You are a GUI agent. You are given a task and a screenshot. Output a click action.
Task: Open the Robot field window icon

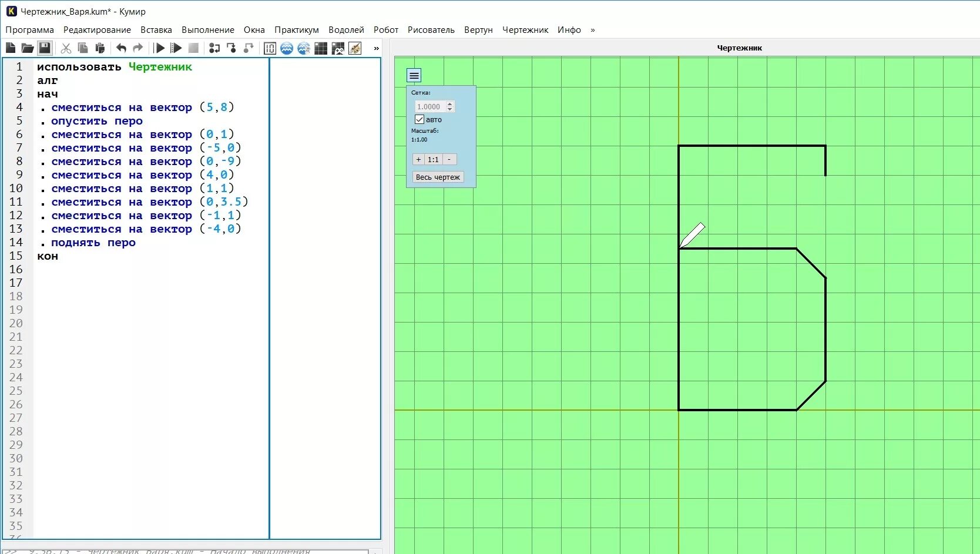321,48
